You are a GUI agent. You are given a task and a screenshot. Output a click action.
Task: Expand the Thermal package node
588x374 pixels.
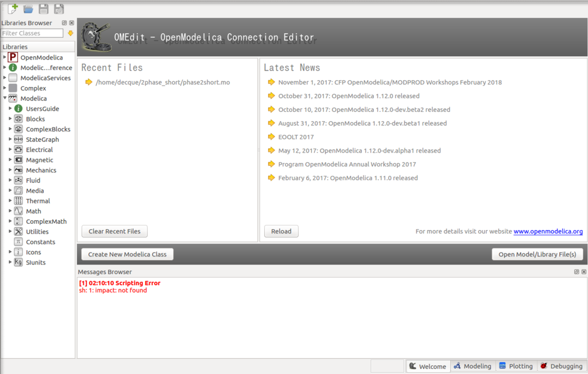point(10,201)
